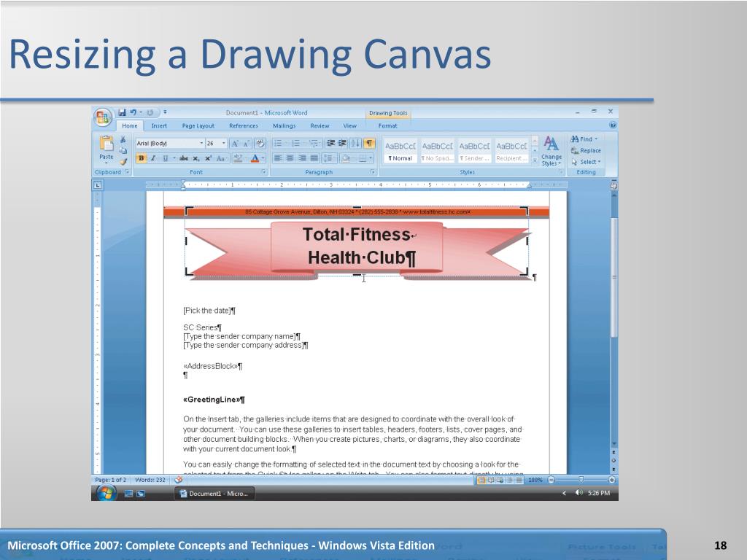Cut the selection with scissors icon
The width and height of the screenshot is (747, 560).
click(123, 139)
